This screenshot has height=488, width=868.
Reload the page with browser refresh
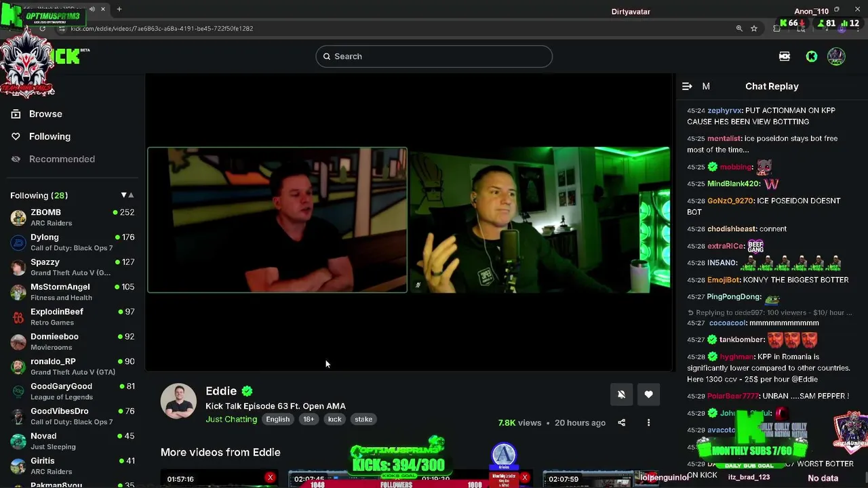[42, 28]
